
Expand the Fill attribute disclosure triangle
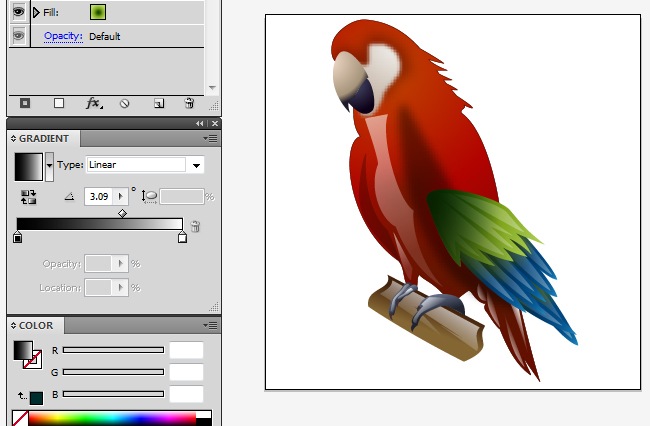(37, 13)
